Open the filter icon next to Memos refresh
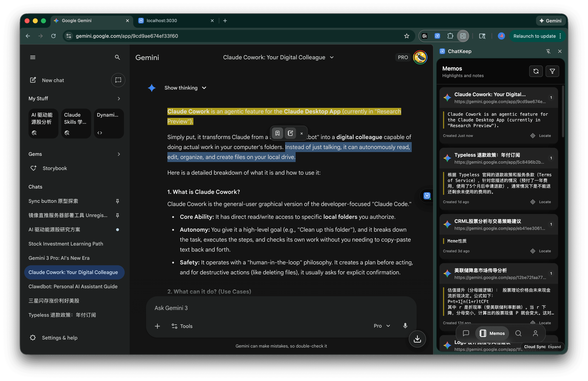Screen dimensions: 588x381 pyautogui.click(x=552, y=71)
